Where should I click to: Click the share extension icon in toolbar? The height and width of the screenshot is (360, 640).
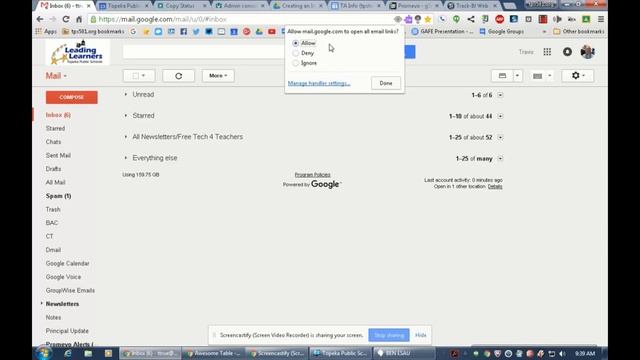tap(471, 19)
